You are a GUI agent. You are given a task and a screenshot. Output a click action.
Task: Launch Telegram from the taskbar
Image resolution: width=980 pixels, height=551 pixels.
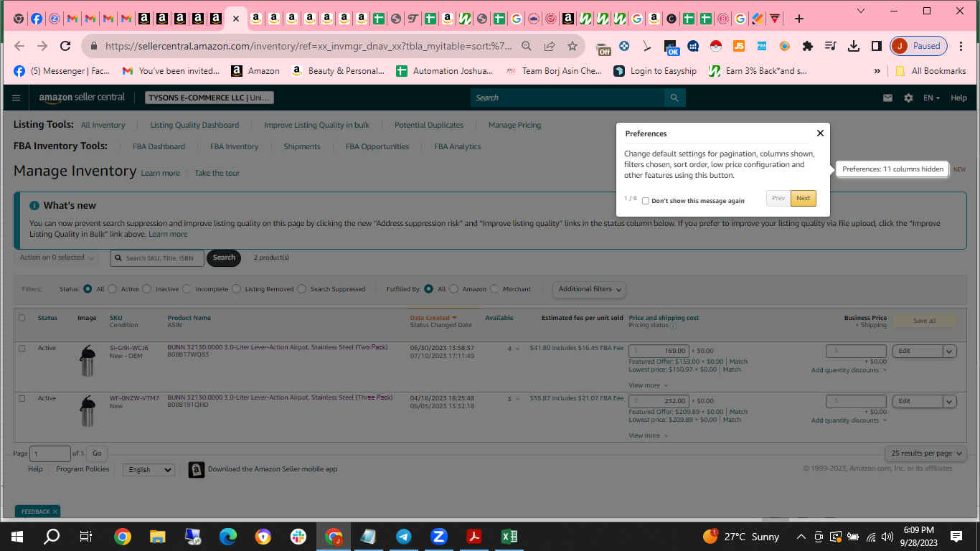coord(404,536)
